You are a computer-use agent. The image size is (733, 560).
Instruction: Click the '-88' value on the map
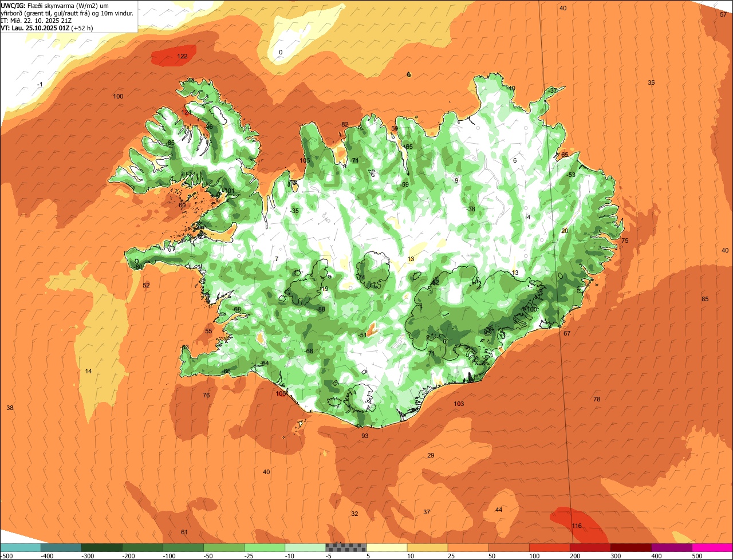point(321,309)
